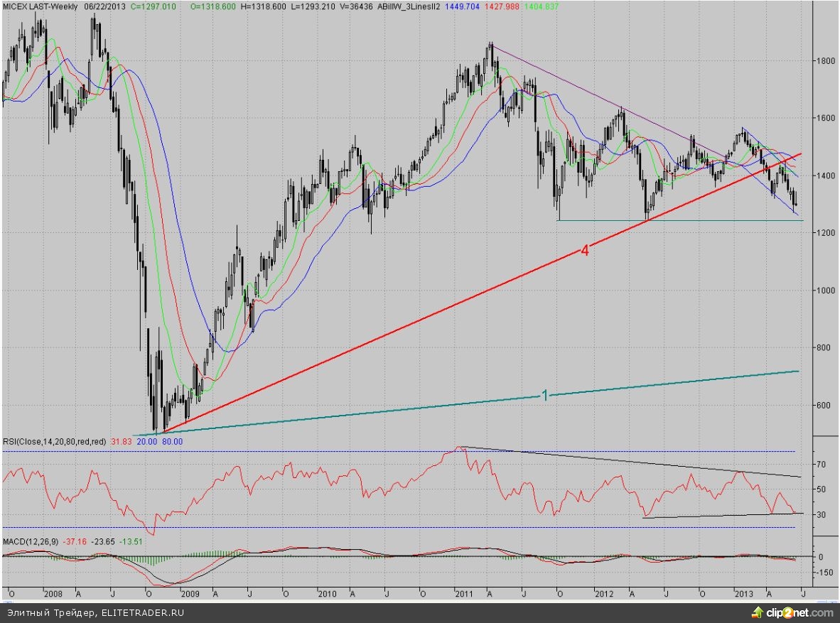840x623 pixels.
Task: Click the 2011 year label on time axis
Action: coord(465,593)
